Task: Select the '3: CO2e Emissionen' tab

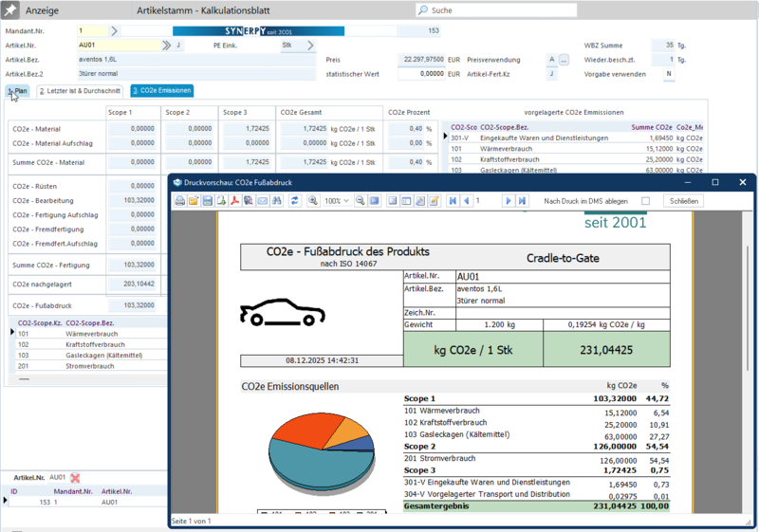Action: tap(162, 91)
